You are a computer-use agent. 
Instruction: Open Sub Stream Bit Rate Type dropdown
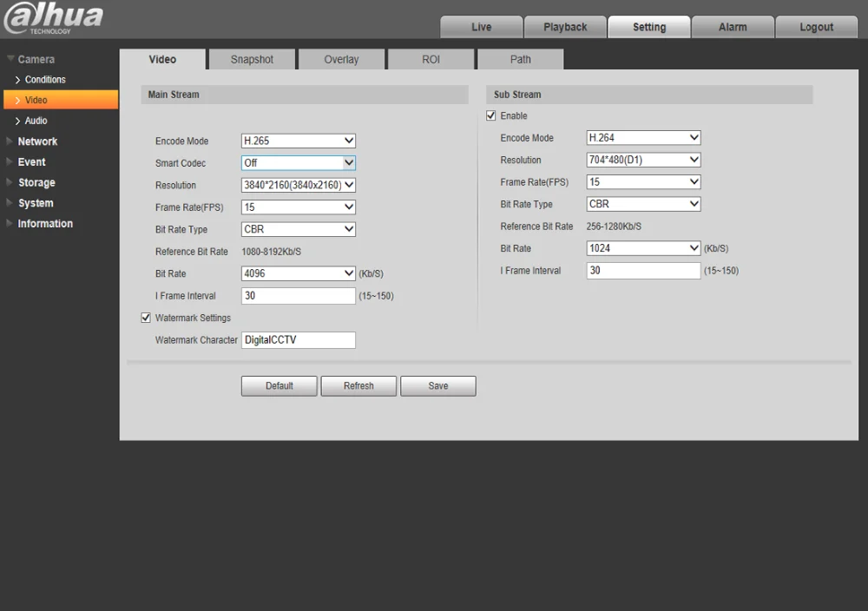643,204
